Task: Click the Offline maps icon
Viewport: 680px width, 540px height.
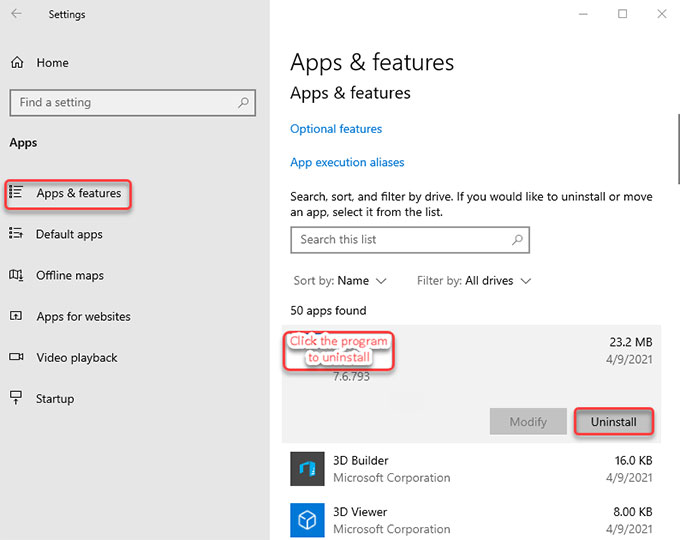Action: (x=16, y=275)
